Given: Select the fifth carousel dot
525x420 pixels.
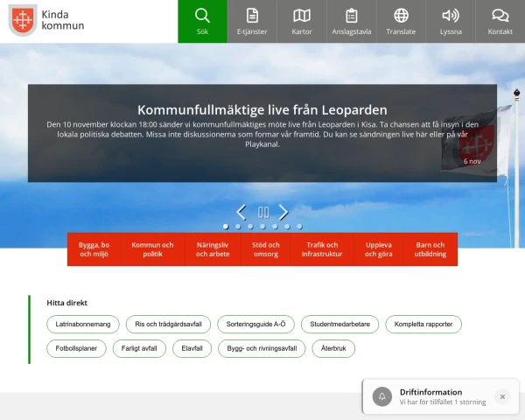Looking at the screenshot, I should [275, 227].
